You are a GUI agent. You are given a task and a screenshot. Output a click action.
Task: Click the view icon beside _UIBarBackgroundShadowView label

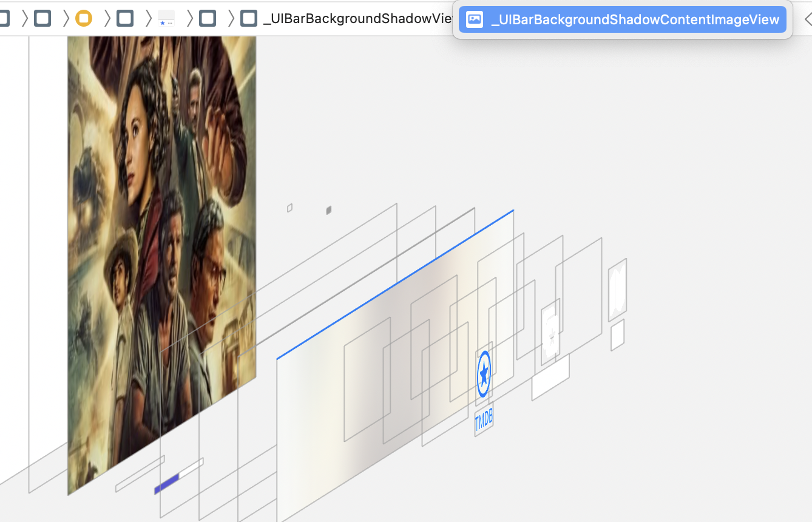coord(249,18)
